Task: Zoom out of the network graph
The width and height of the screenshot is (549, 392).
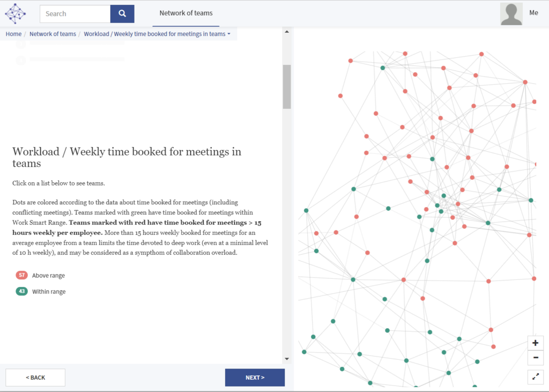Action: [x=535, y=358]
